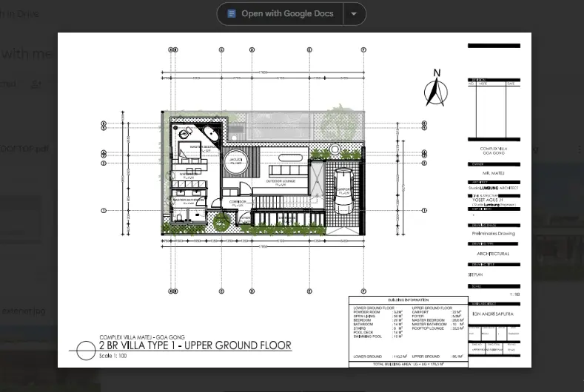Viewport: 584px width, 392px height.
Task: Click the 'BUILDING INFORMATION' table header
Action: pyautogui.click(x=408, y=300)
